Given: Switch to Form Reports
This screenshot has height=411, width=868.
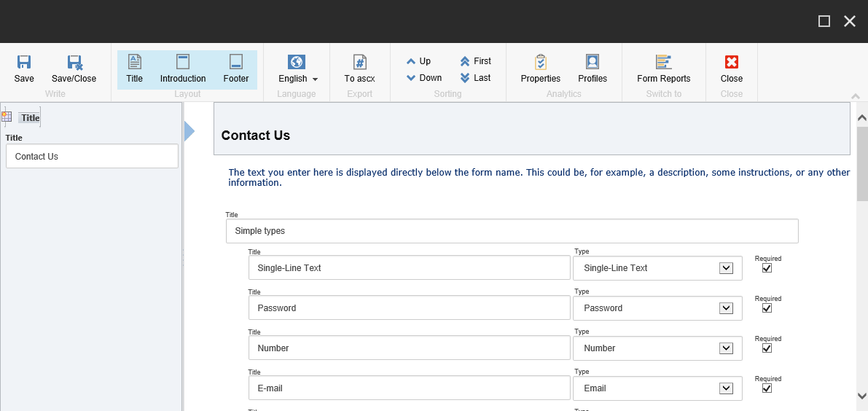Looking at the screenshot, I should click(x=663, y=63).
